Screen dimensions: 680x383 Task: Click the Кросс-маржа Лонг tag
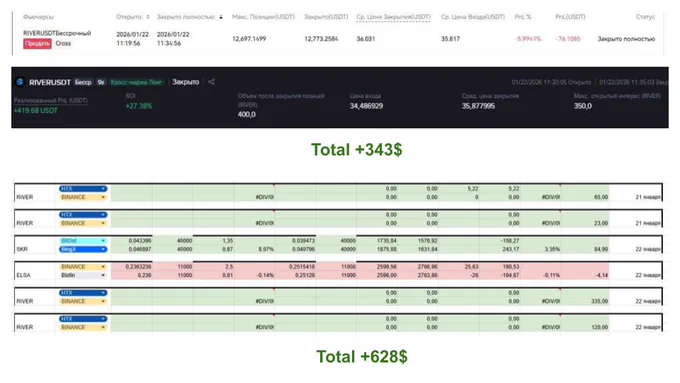(x=136, y=82)
